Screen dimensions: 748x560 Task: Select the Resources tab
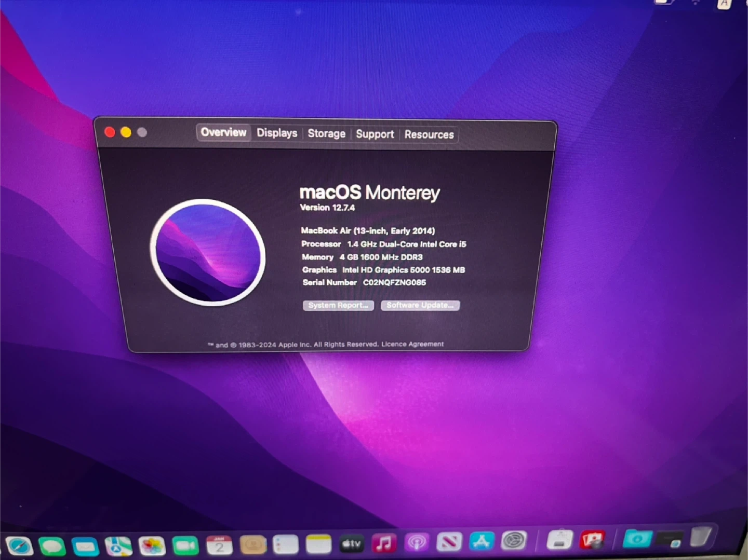(x=429, y=134)
